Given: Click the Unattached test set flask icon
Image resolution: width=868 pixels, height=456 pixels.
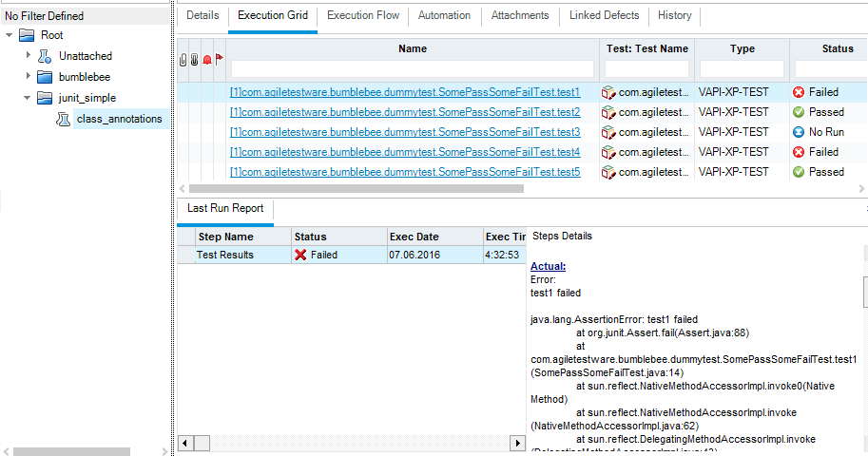Looking at the screenshot, I should [x=45, y=56].
